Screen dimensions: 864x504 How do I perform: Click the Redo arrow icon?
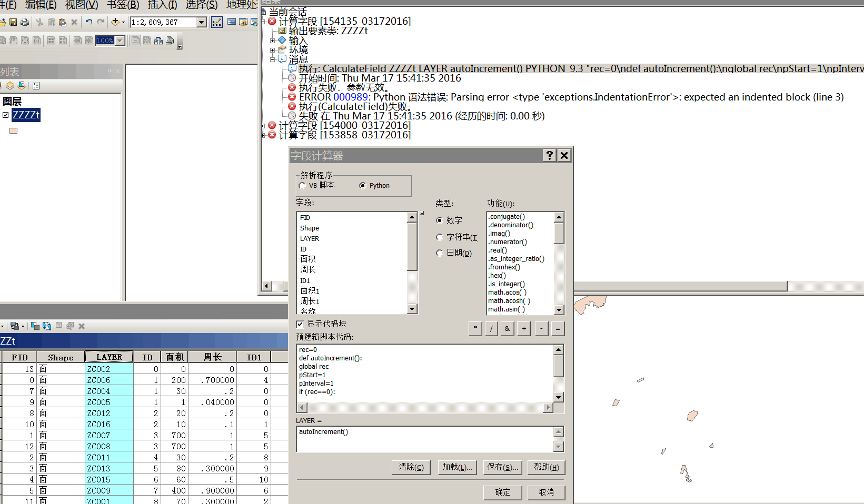pos(101,22)
